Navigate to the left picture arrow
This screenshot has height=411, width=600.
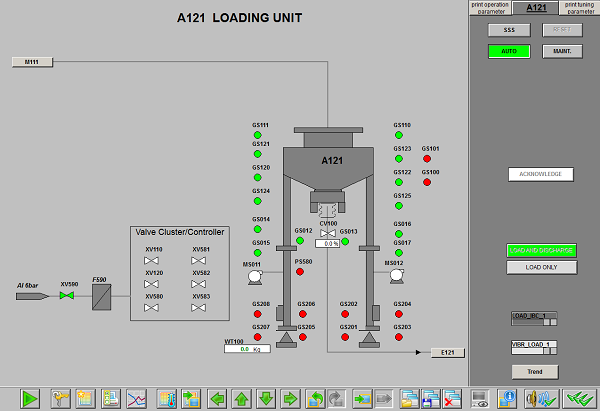[217, 399]
